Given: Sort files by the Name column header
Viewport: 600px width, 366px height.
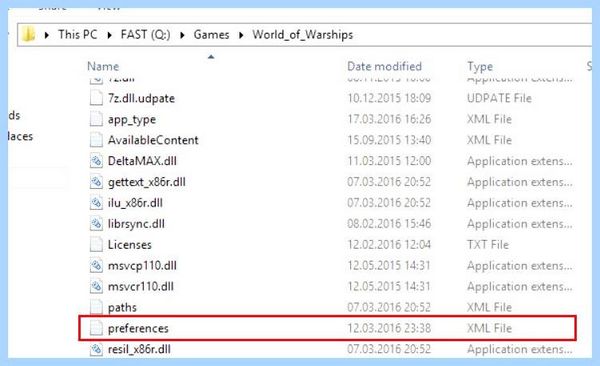Looking at the screenshot, I should [103, 66].
